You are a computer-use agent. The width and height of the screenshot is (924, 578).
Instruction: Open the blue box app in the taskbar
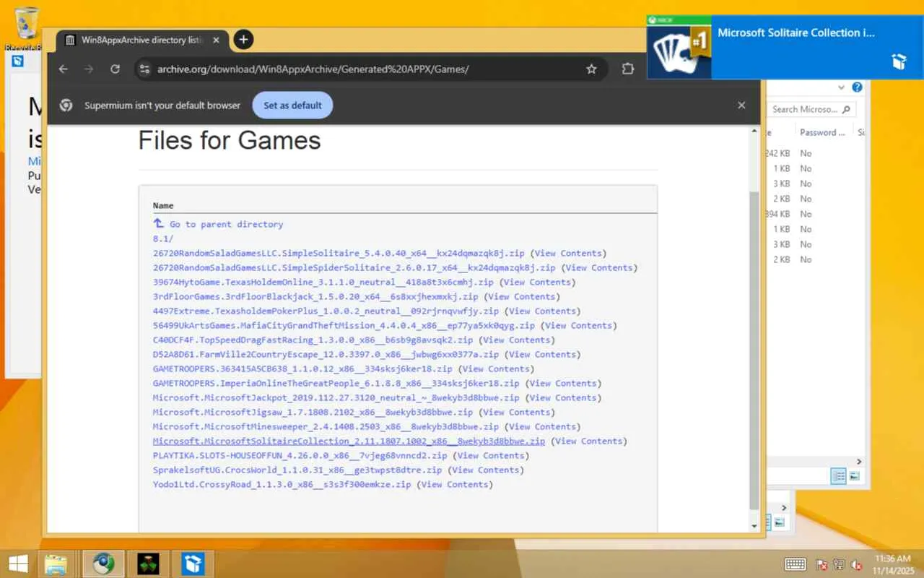193,564
